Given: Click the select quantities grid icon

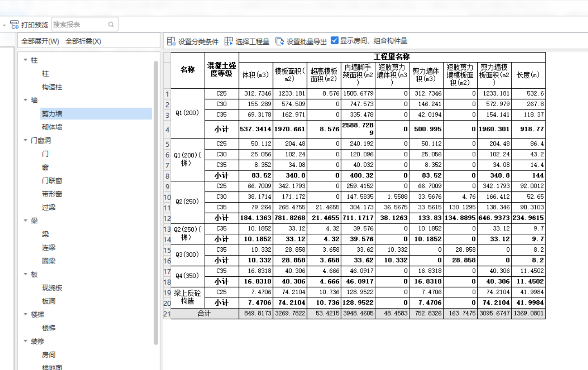Looking at the screenshot, I should 229,41.
